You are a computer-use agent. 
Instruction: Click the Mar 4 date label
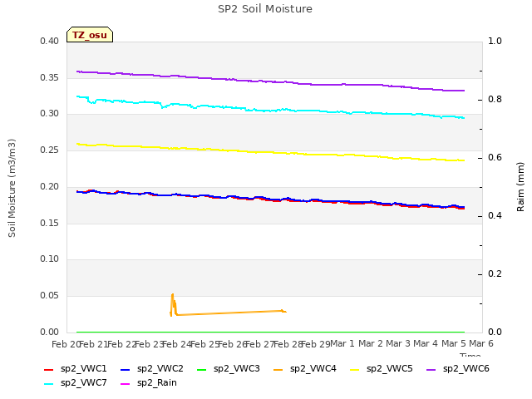(x=426, y=344)
